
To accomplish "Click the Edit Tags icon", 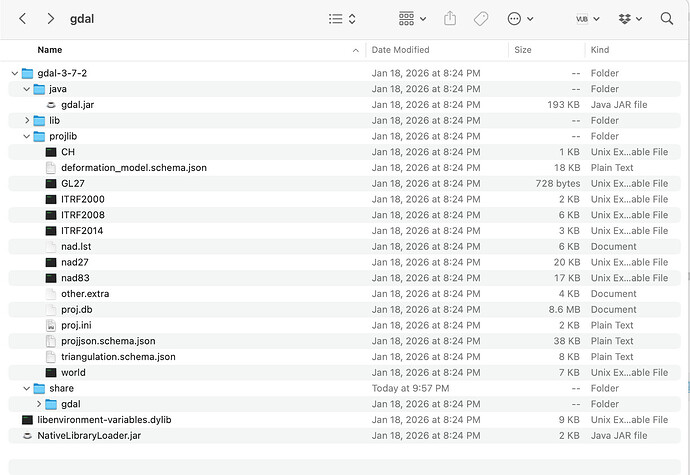I will click(x=480, y=19).
